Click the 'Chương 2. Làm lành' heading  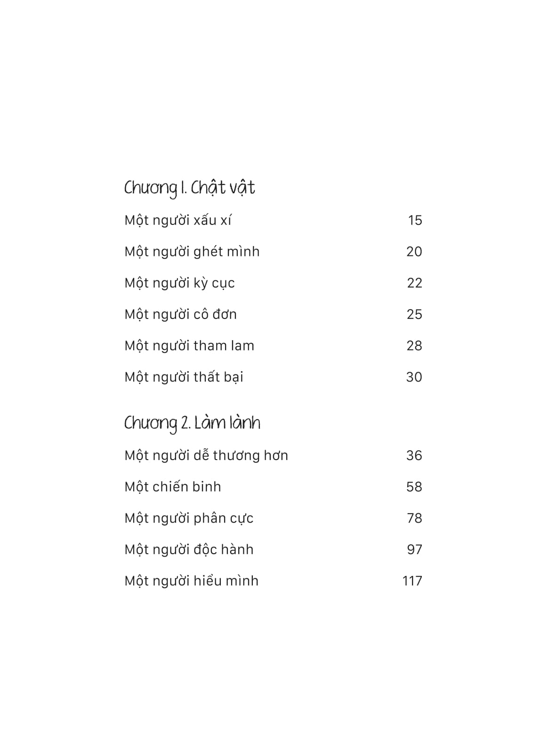click(192, 423)
